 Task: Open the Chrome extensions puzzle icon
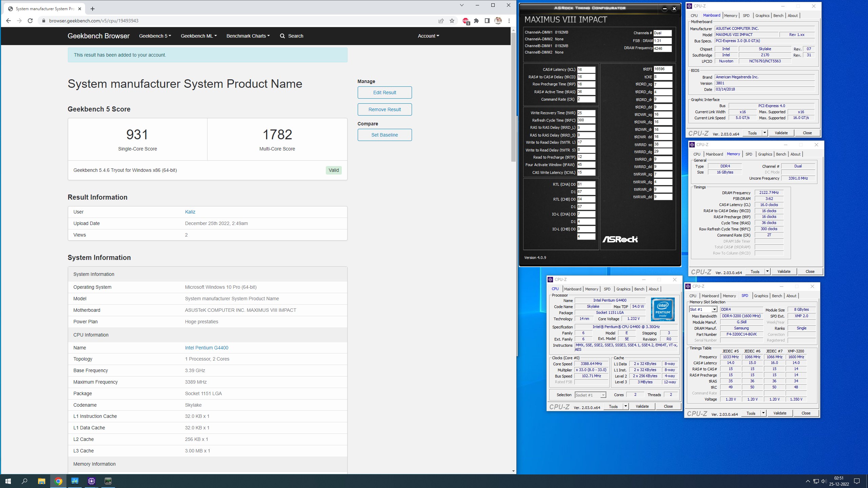coord(476,21)
